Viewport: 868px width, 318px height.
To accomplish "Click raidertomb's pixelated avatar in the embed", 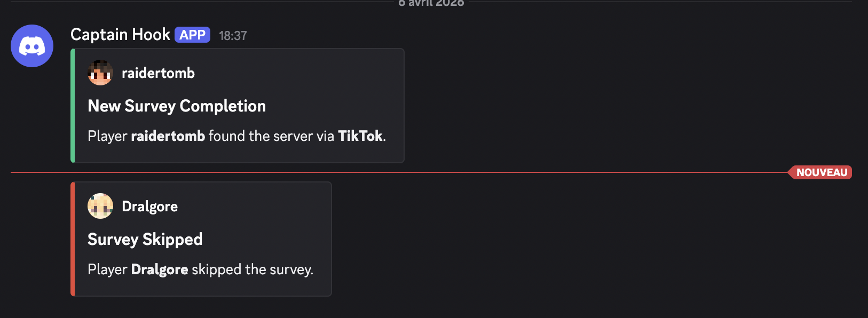I will 100,73.
